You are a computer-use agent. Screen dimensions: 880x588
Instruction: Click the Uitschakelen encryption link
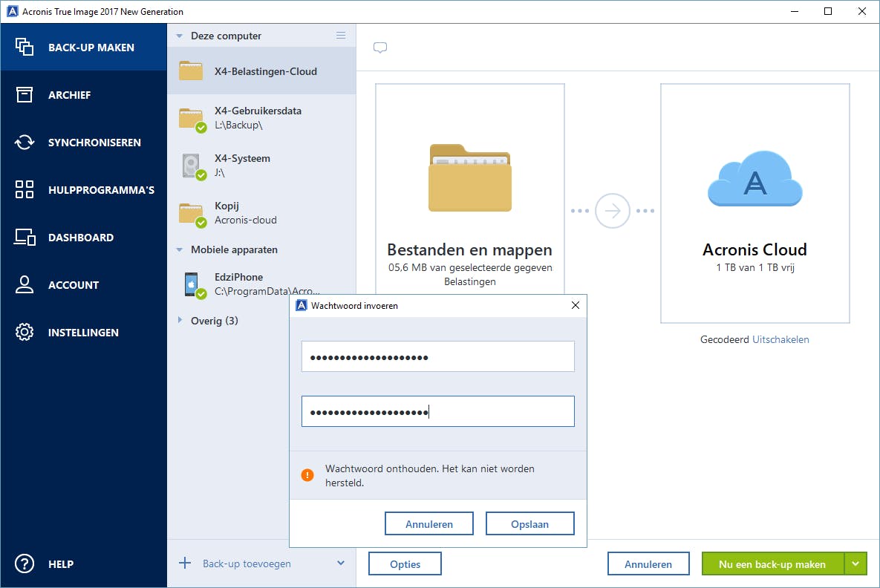780,339
